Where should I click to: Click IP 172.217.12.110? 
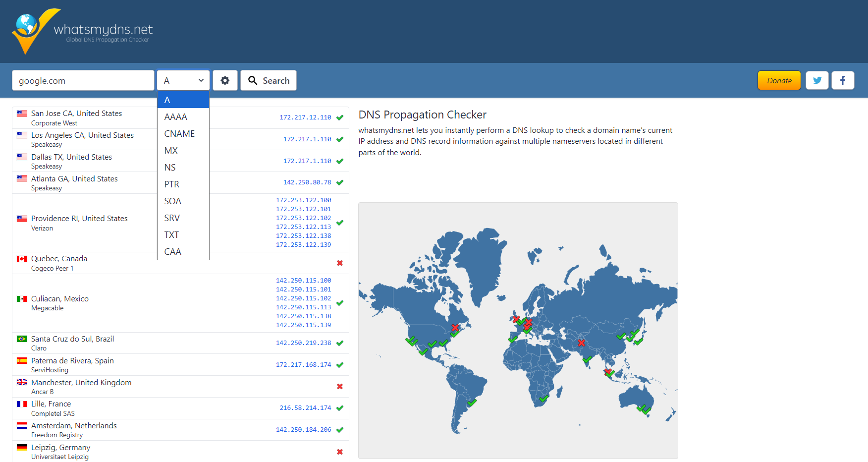[x=305, y=117]
